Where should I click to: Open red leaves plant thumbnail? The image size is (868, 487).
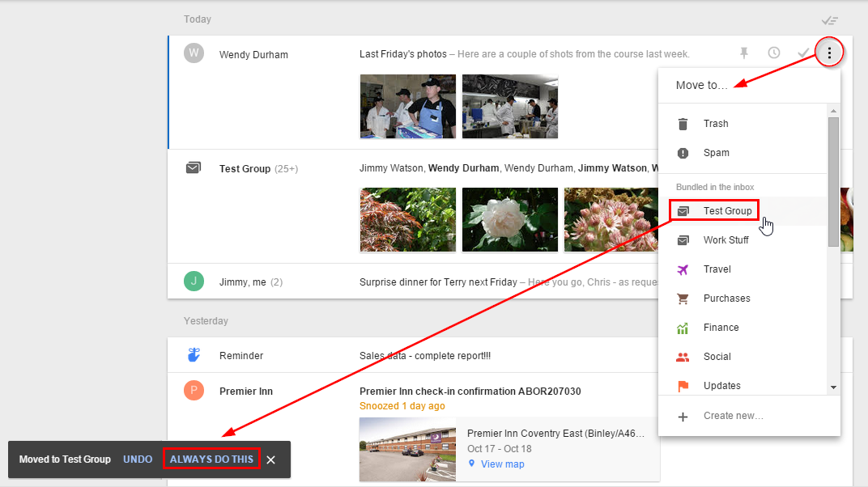408,219
